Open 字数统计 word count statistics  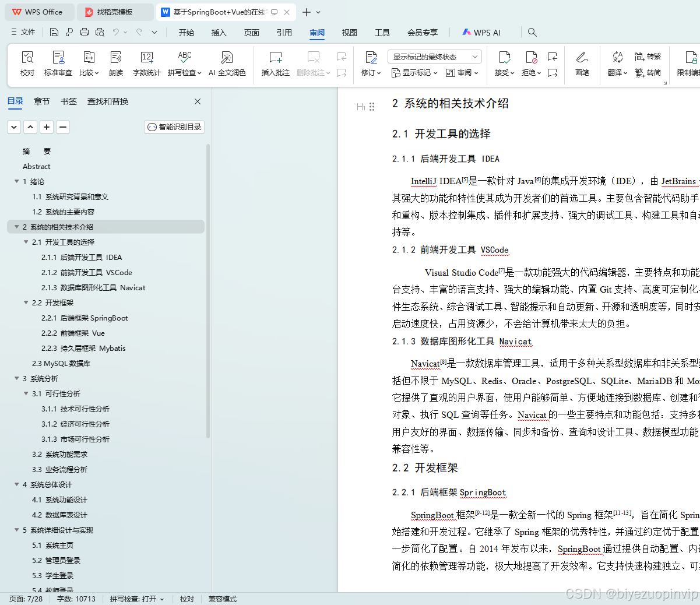146,64
